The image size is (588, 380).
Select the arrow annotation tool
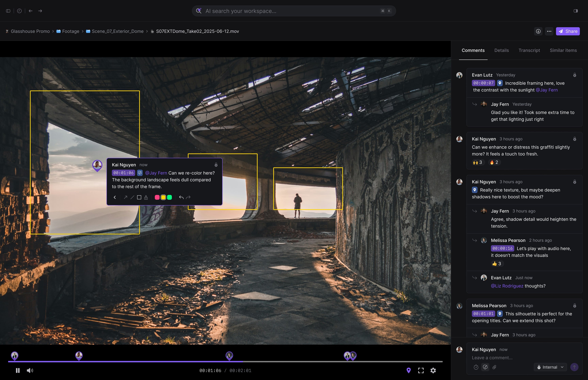tap(125, 197)
